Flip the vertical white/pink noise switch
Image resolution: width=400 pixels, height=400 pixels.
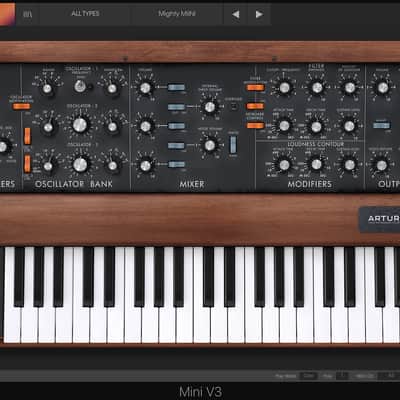coord(233,144)
